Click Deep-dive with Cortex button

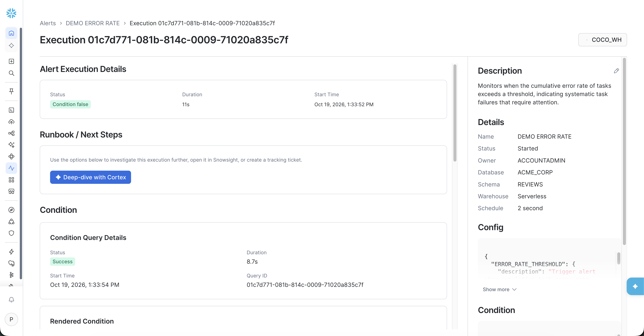[x=91, y=177]
